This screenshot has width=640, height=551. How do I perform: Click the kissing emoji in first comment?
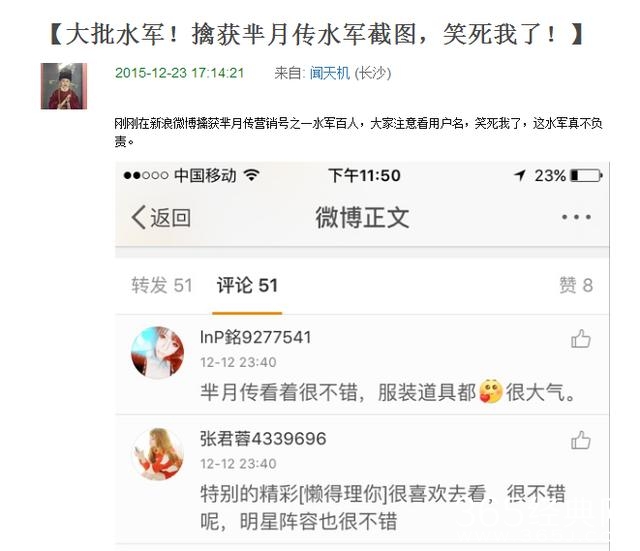click(x=491, y=391)
